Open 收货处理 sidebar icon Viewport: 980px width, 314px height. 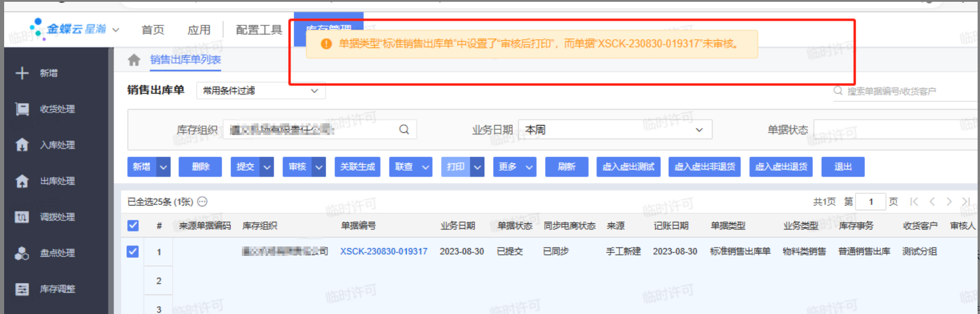click(22, 109)
